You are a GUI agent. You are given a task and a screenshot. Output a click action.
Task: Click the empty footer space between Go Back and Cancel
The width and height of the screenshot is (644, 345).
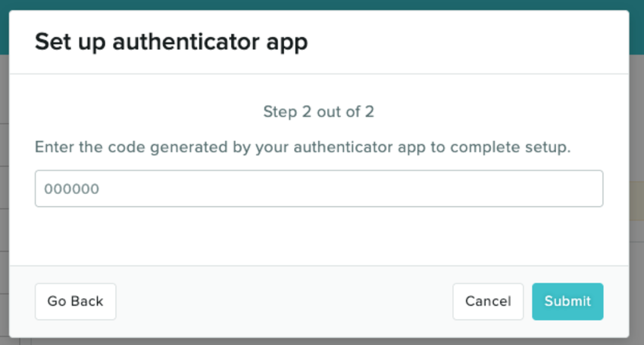click(x=284, y=301)
